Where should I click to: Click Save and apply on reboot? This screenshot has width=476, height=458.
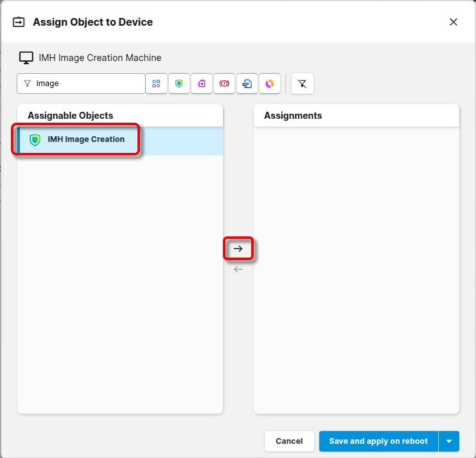click(378, 441)
